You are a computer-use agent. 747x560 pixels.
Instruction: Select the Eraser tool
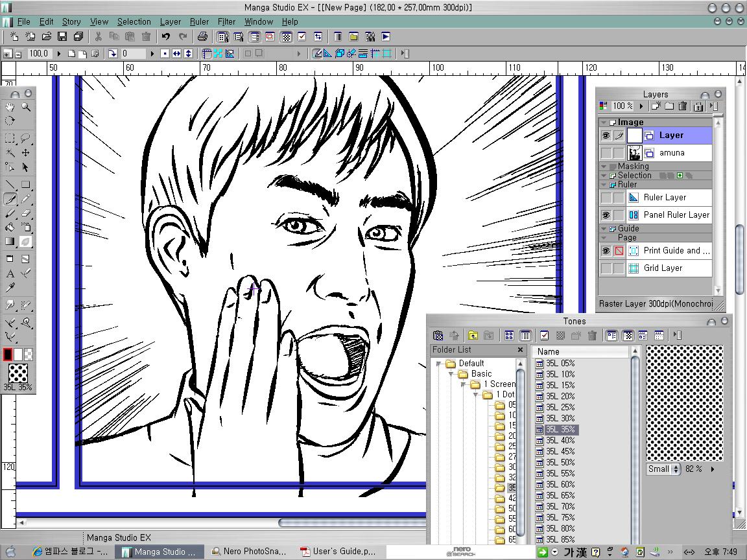(26, 213)
